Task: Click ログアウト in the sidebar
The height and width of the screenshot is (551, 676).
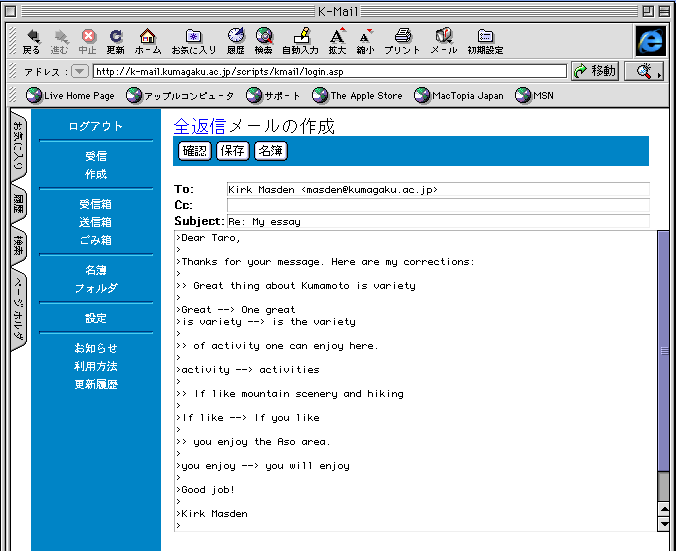Action: 96,126
